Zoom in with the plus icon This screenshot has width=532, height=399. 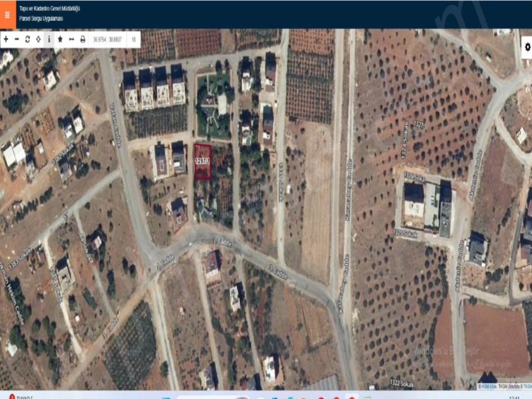(x=6, y=39)
